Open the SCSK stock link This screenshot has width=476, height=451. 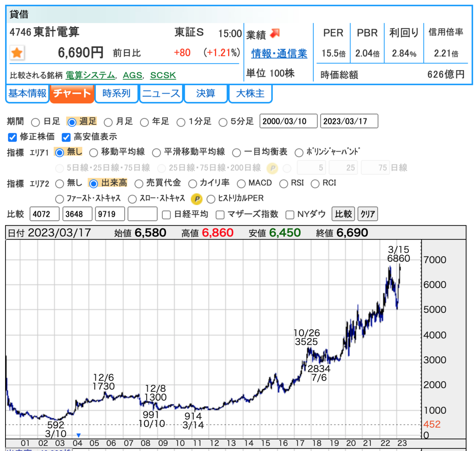click(x=163, y=75)
